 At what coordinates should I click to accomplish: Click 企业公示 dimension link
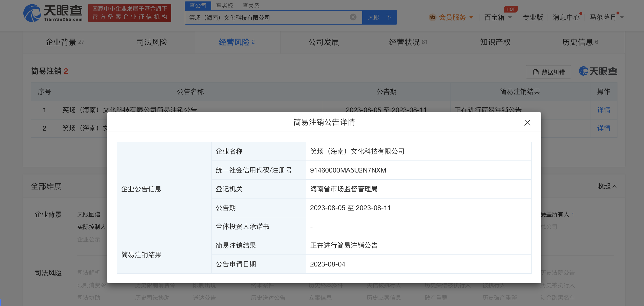point(89,239)
